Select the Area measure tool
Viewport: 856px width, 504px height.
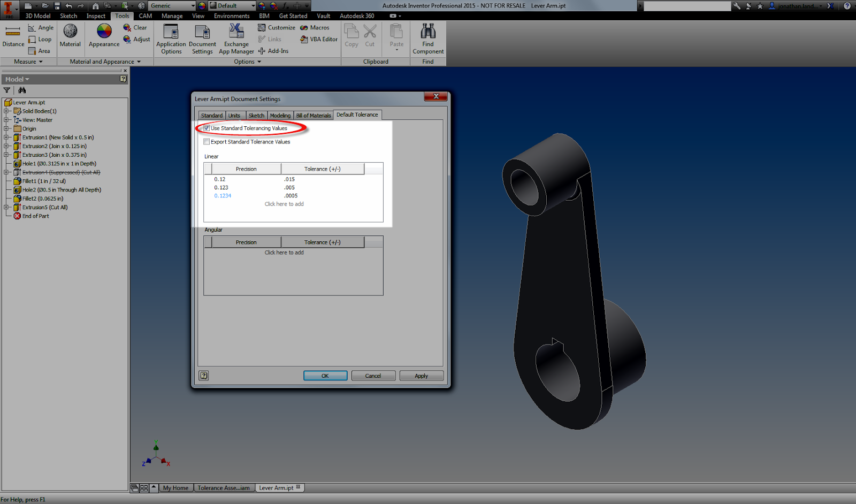[x=39, y=51]
